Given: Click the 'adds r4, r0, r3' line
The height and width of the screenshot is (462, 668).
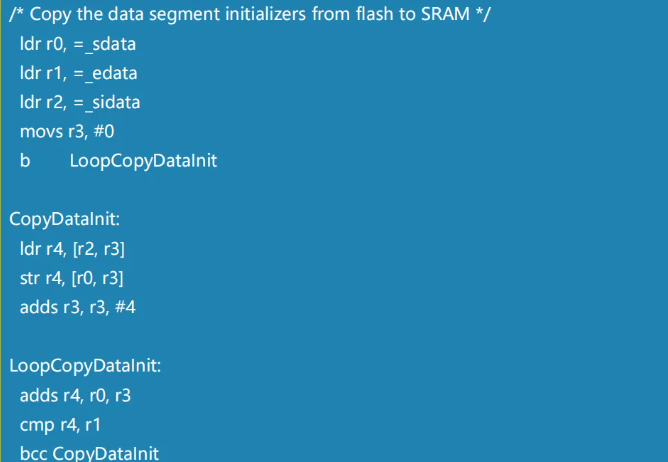Looking at the screenshot, I should (x=75, y=396).
